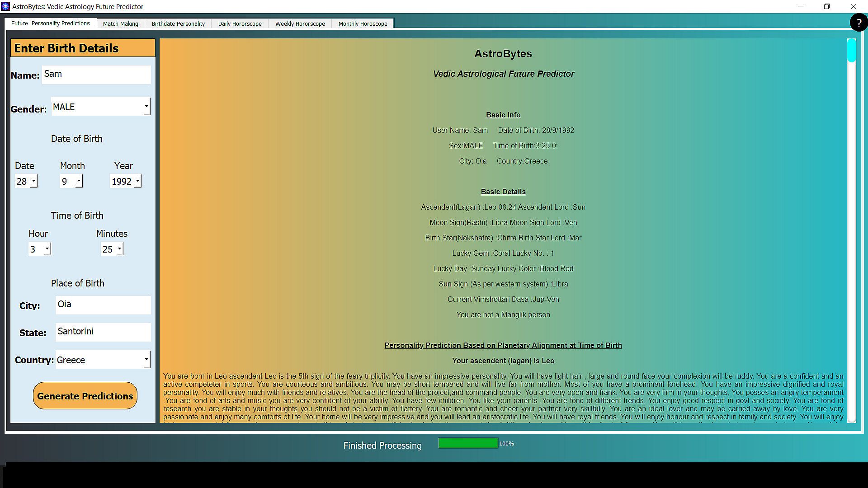This screenshot has height=488, width=868.
Task: Open the Birthdate Personality tab
Action: [x=178, y=23]
